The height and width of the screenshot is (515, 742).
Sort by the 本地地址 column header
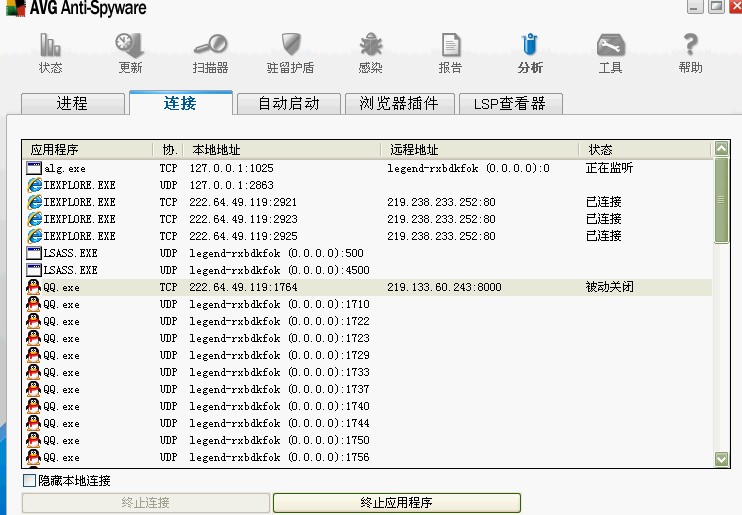pos(283,150)
